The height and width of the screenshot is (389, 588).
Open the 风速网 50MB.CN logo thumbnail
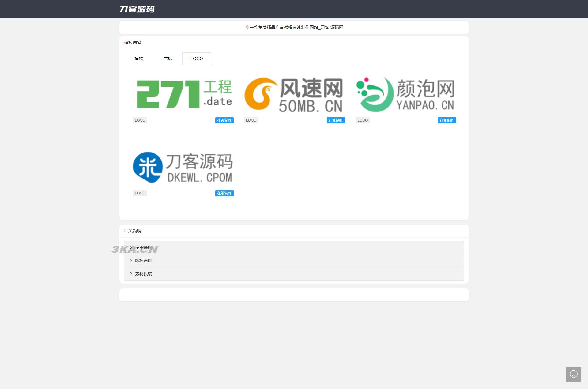click(293, 94)
